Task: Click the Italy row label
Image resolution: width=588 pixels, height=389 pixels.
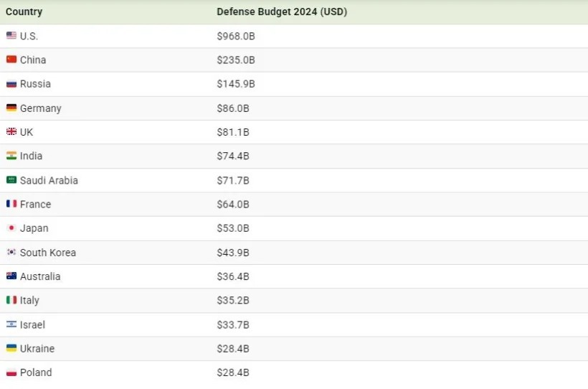Action: point(29,300)
